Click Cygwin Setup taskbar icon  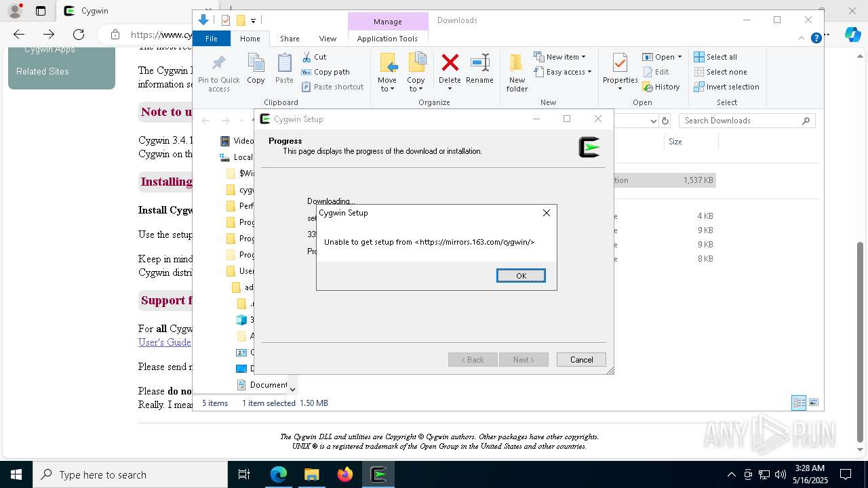click(x=378, y=474)
